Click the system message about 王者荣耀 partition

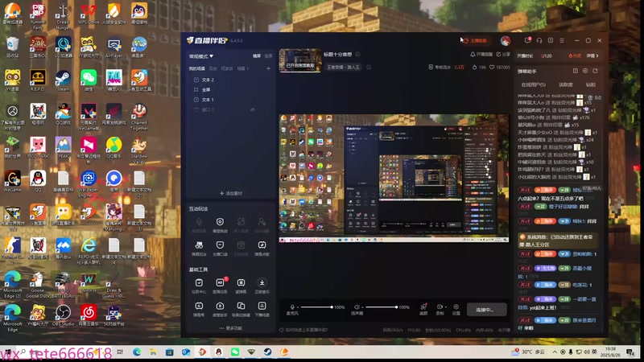(556, 241)
